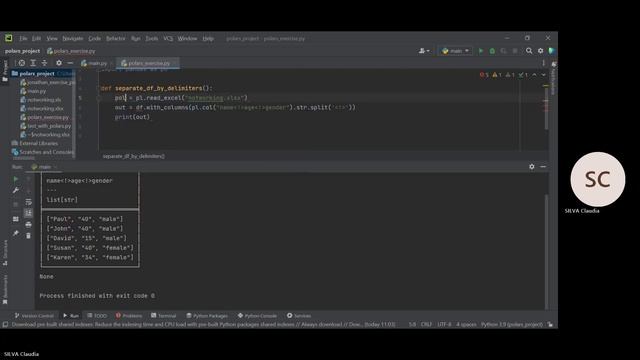Collapse the polars_project root folder
This screenshot has height=360, width=640.
pyautogui.click(x=37, y=73)
